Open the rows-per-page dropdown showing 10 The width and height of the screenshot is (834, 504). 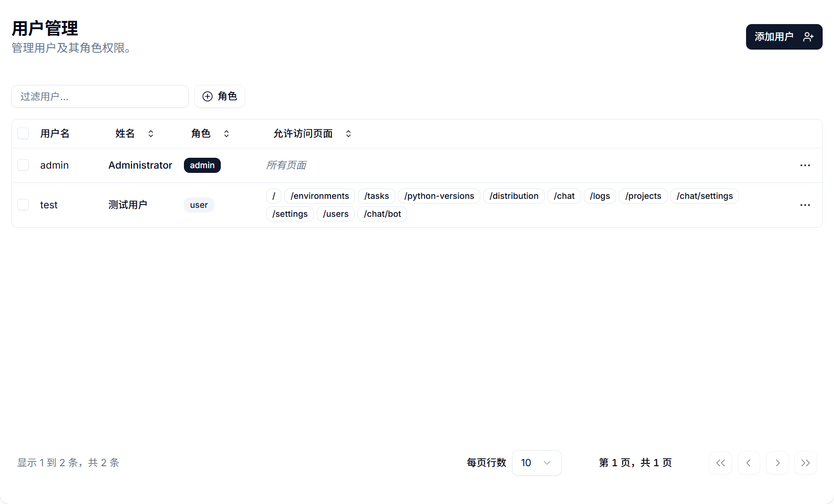pos(537,463)
